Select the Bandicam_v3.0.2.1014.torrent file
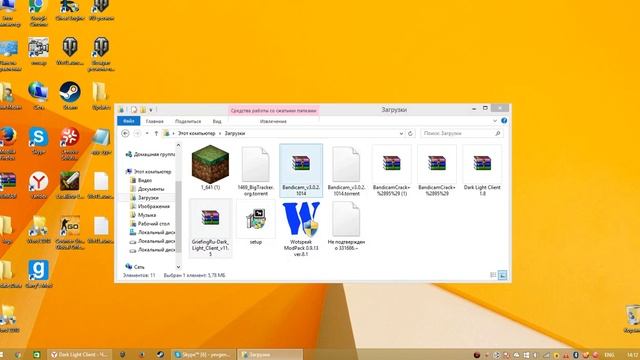The image size is (640, 360). point(346,171)
